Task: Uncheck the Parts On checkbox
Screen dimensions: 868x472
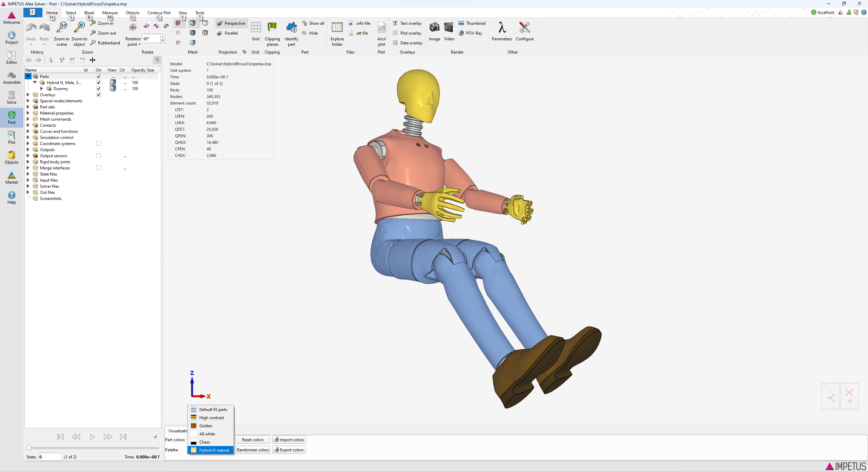Action: [99, 77]
